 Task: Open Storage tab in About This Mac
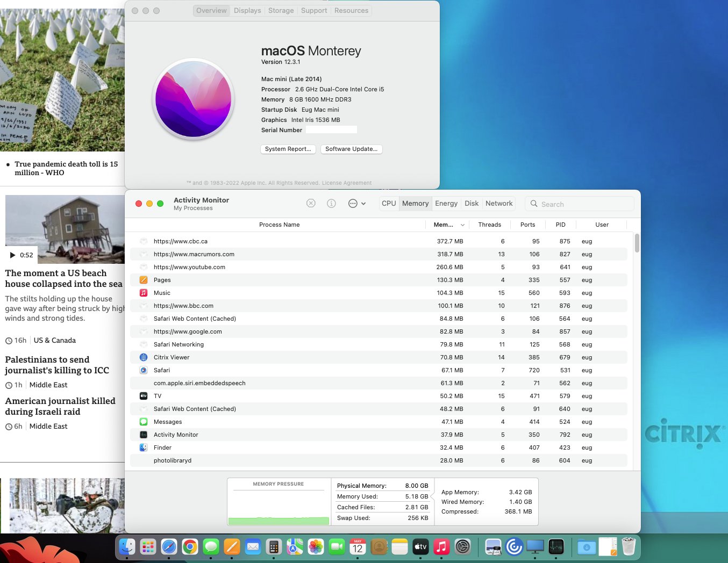tap(281, 11)
